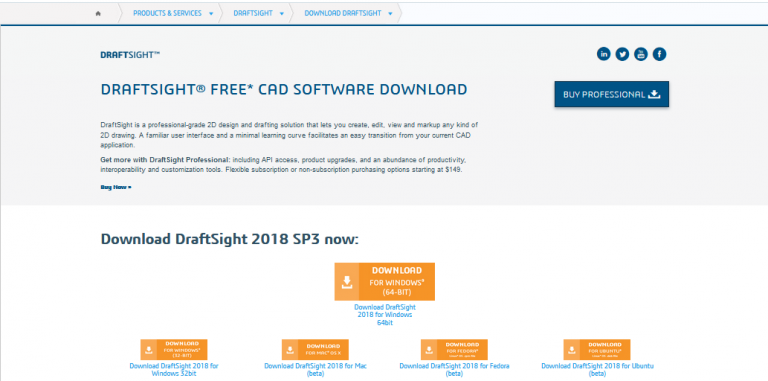This screenshot has width=768, height=381.
Task: Expand DraftSight breadcrumb dropdown arrow
Action: pyautogui.click(x=282, y=14)
